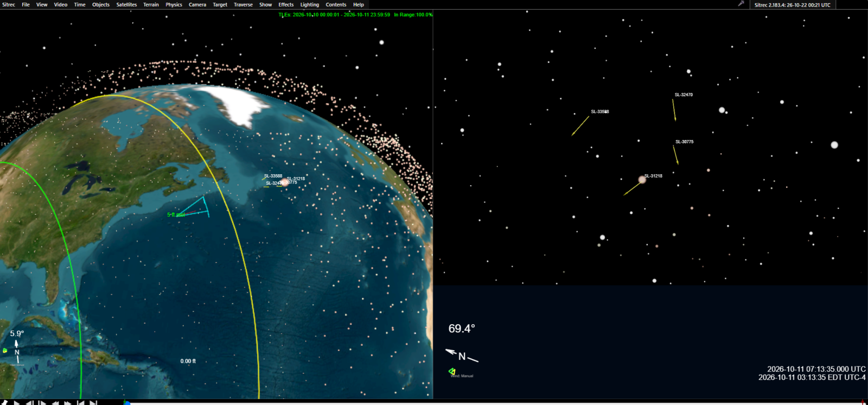This screenshot has height=405, width=868.
Task: Click the 2026-10-11 07:13:35.000 UTC time readout
Action: [816, 369]
